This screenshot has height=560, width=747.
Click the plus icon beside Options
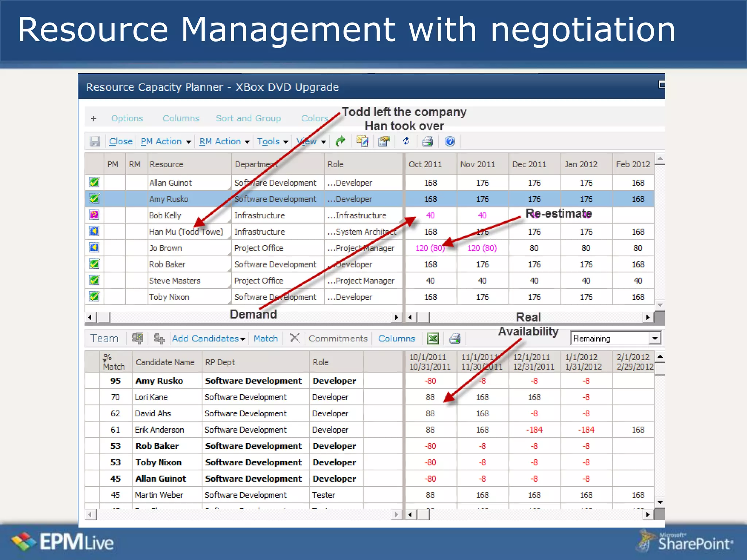pyautogui.click(x=94, y=118)
